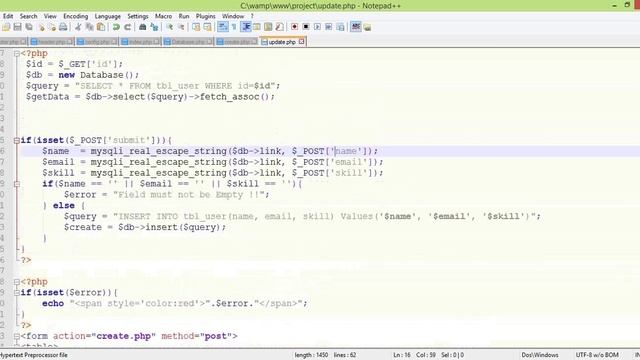Toggle synchronized horizontal scrolling
This screenshot has width=640, height=360.
(207, 27)
